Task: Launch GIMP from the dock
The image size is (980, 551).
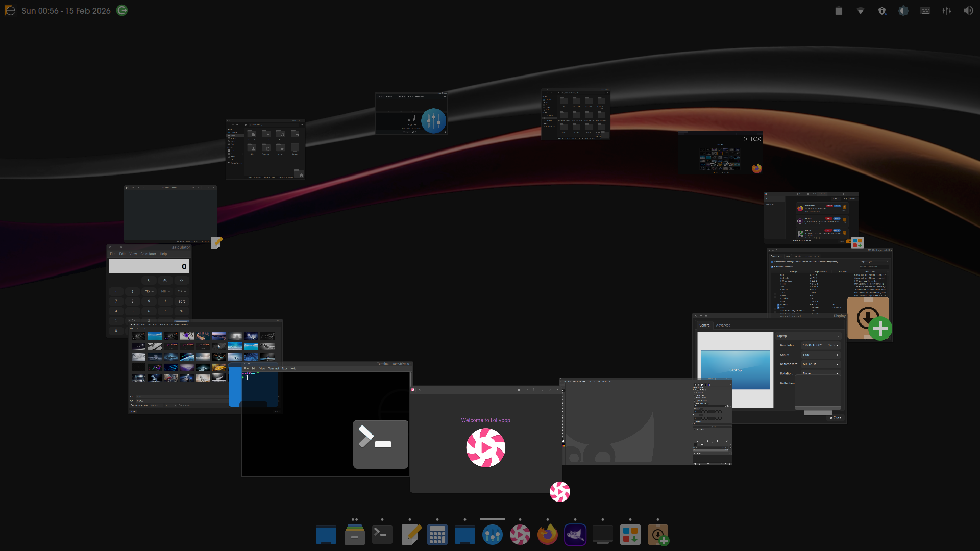Action: pyautogui.click(x=575, y=535)
